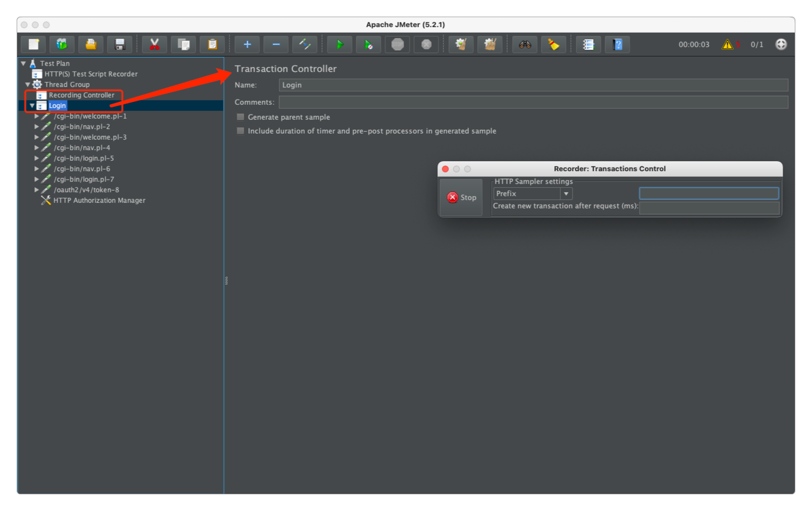Click the Name field containing Login
The height and width of the screenshot is (511, 812).
pyautogui.click(x=533, y=85)
